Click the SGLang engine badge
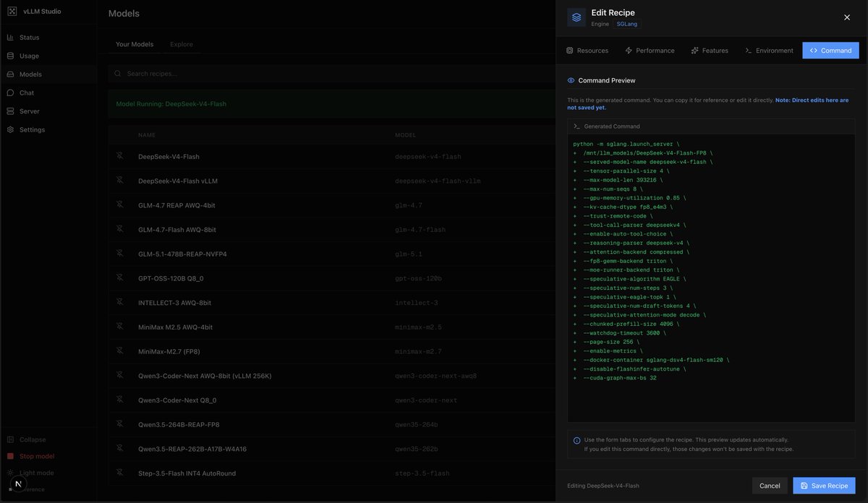The height and width of the screenshot is (503, 868). (x=627, y=24)
